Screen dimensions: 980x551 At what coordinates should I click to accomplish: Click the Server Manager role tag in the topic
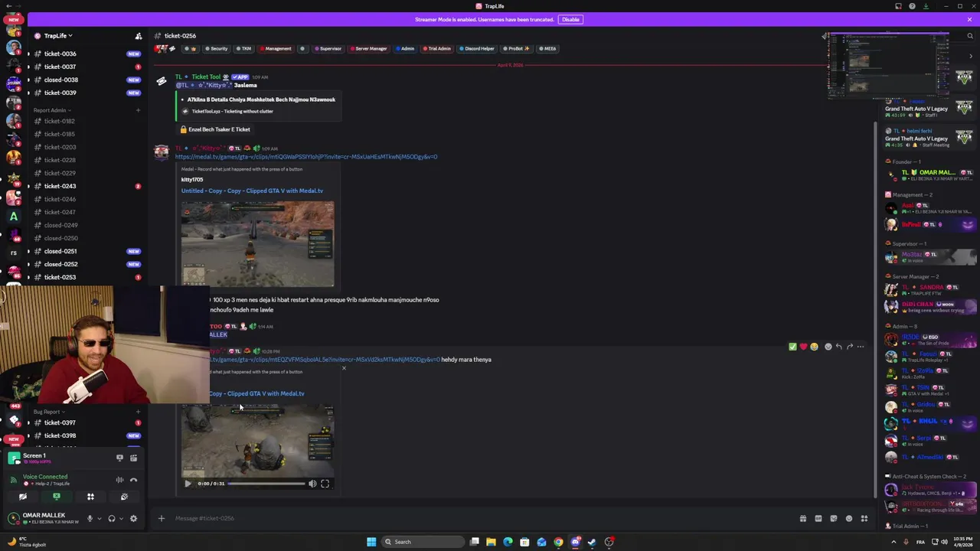tap(369, 48)
